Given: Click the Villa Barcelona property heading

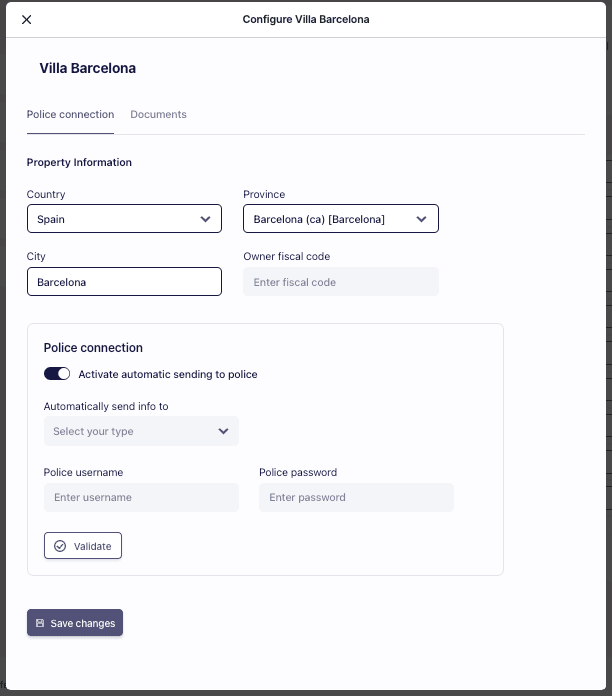Looking at the screenshot, I should (88, 69).
